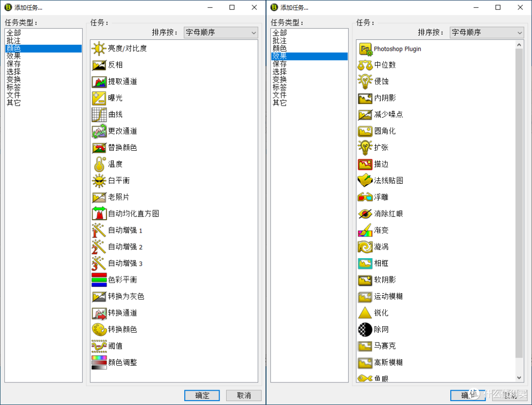Select the 描边 red-framed icon

click(365, 164)
